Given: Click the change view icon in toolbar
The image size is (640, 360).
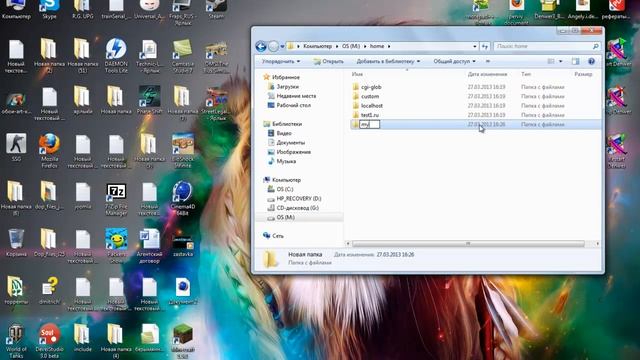Looking at the screenshot, I should 551,61.
